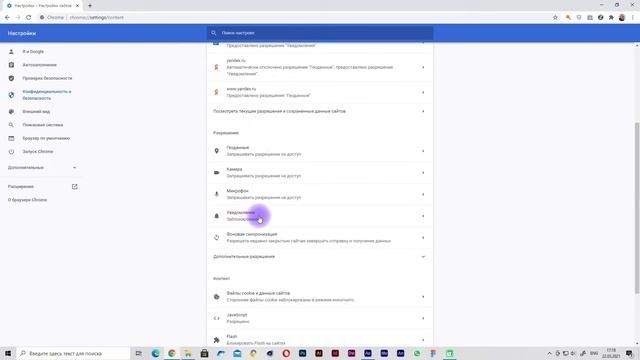Expand the yandex.ru site row arrow

click(423, 67)
